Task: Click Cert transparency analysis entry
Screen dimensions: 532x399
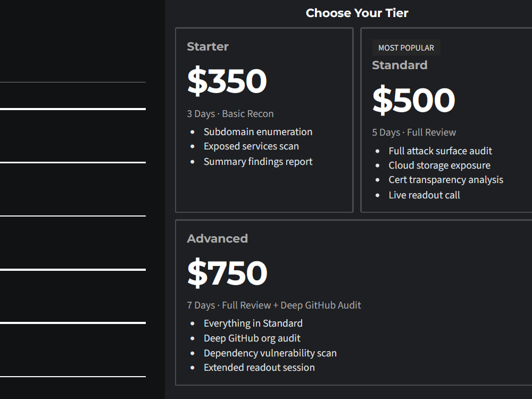Action: (446, 180)
